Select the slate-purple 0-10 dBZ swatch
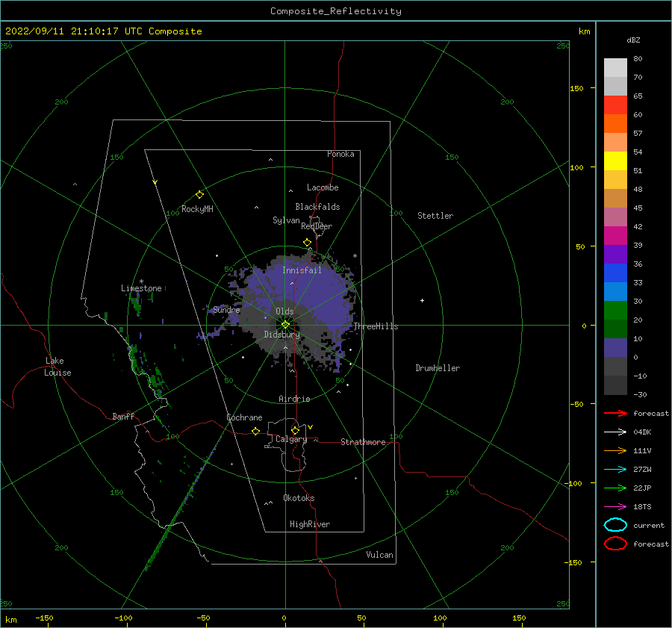The image size is (672, 628). coord(615,348)
